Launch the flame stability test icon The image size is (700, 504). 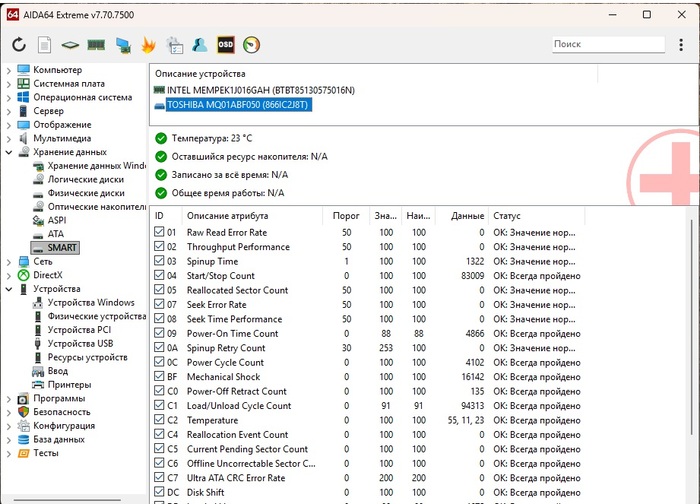[x=148, y=44]
